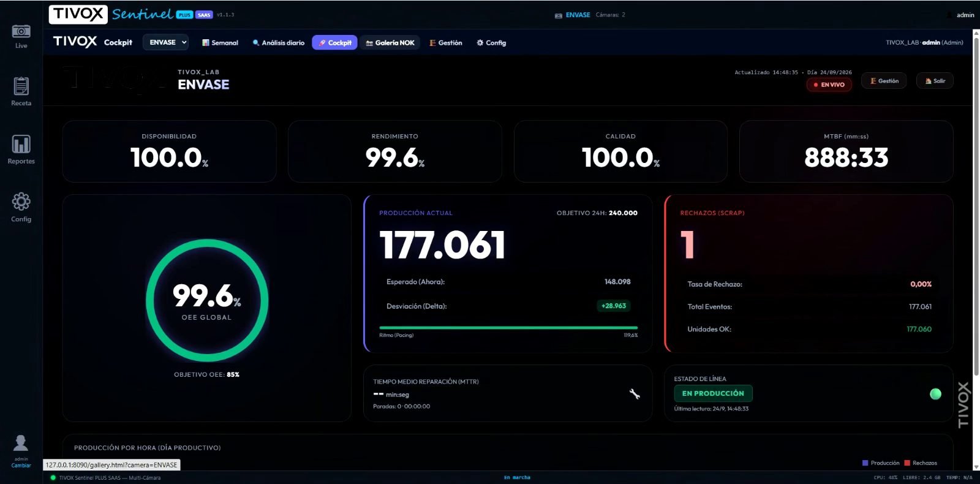Click the LIBRE 2.4 GB status entry

(921, 478)
